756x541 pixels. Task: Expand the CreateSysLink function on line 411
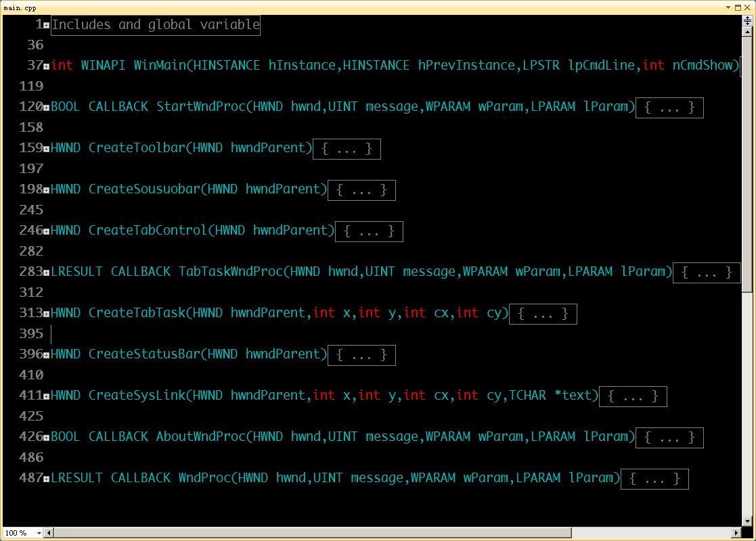tap(46, 397)
